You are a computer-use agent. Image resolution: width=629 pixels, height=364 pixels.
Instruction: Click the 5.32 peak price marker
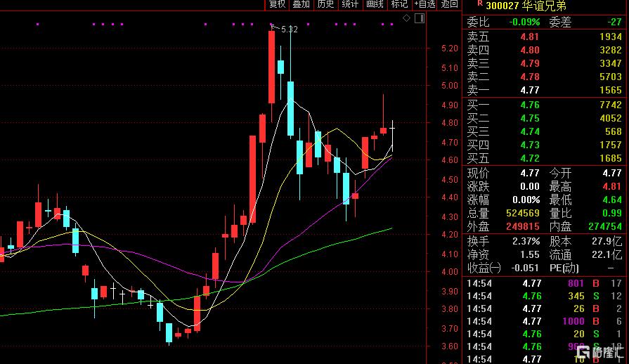coord(288,29)
